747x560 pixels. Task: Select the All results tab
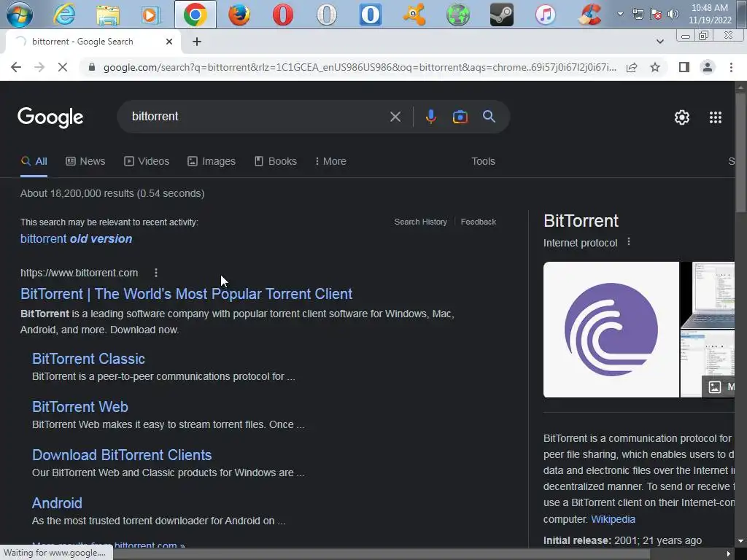[x=34, y=161]
